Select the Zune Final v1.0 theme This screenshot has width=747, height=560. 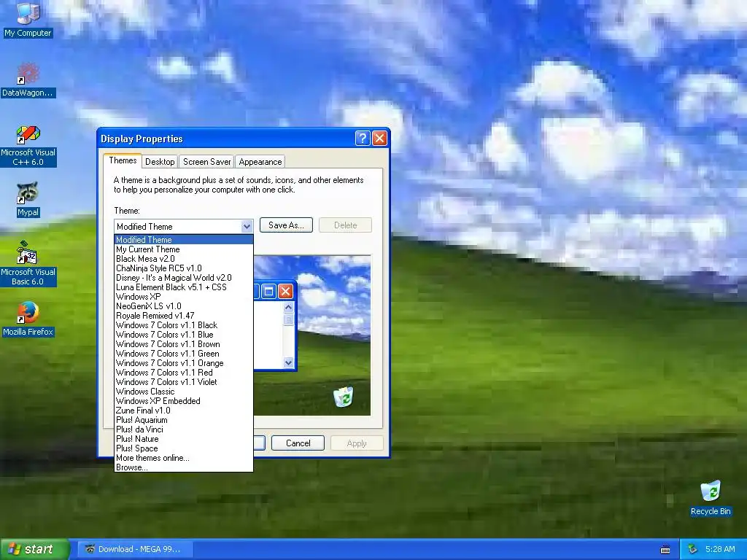(183, 411)
